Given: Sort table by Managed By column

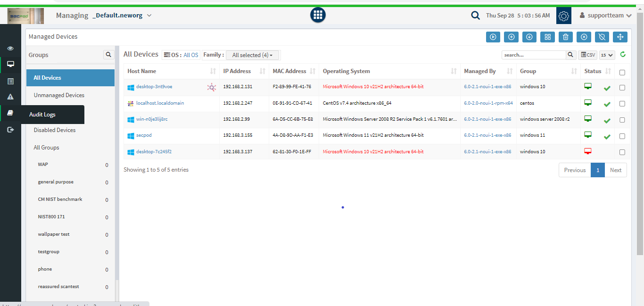Looking at the screenshot, I should (488, 71).
